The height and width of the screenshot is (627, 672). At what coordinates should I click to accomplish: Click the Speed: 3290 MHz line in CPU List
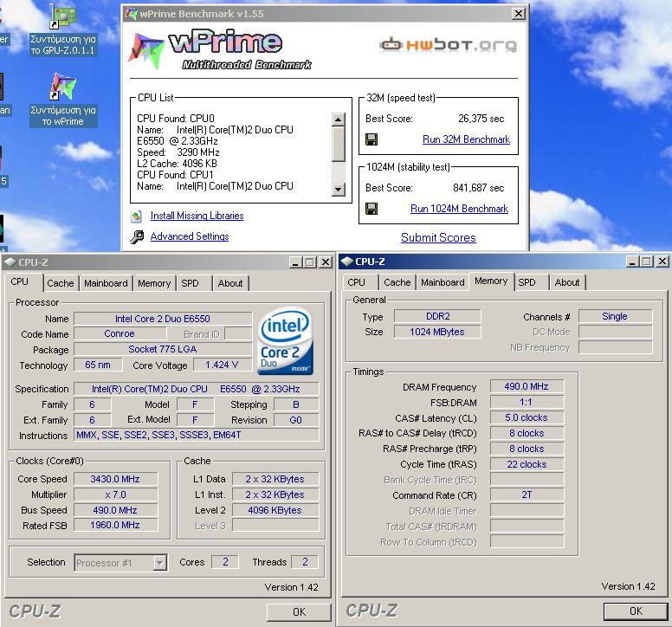[x=178, y=152]
